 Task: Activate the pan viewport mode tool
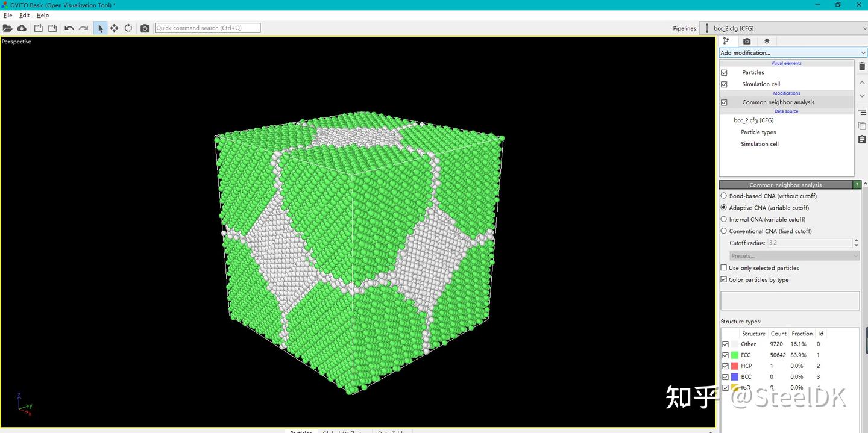click(x=114, y=28)
